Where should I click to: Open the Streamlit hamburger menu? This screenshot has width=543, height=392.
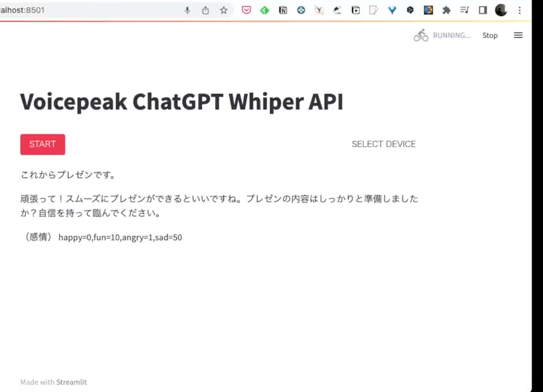pyautogui.click(x=518, y=36)
